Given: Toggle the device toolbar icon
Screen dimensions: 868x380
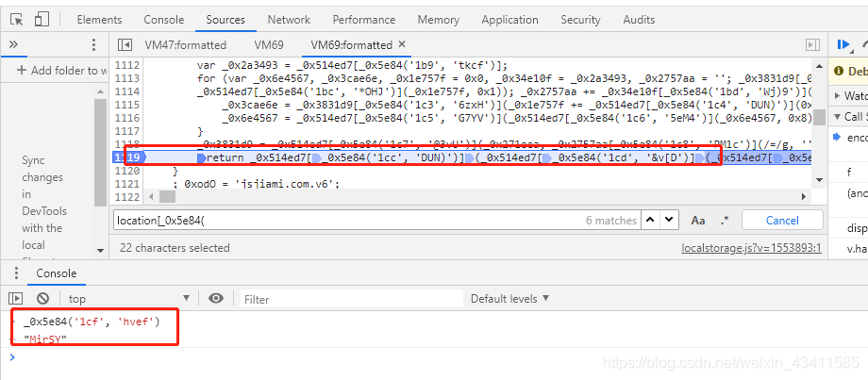Looking at the screenshot, I should pos(42,20).
